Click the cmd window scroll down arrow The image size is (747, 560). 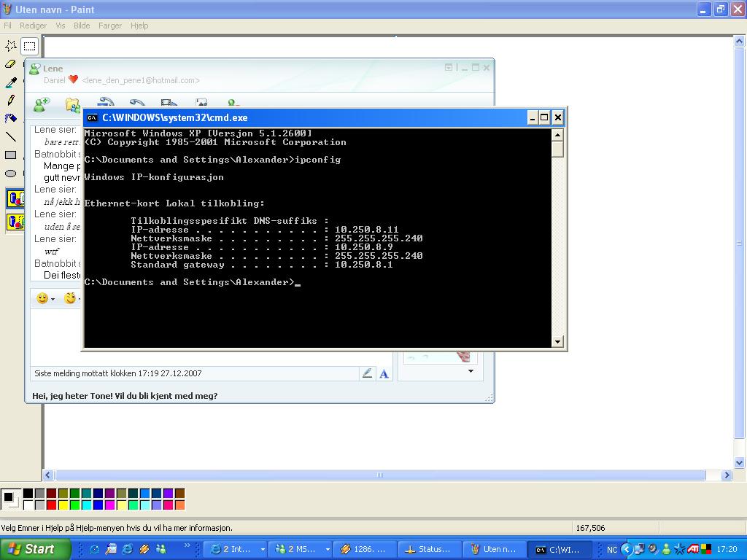pos(557,341)
